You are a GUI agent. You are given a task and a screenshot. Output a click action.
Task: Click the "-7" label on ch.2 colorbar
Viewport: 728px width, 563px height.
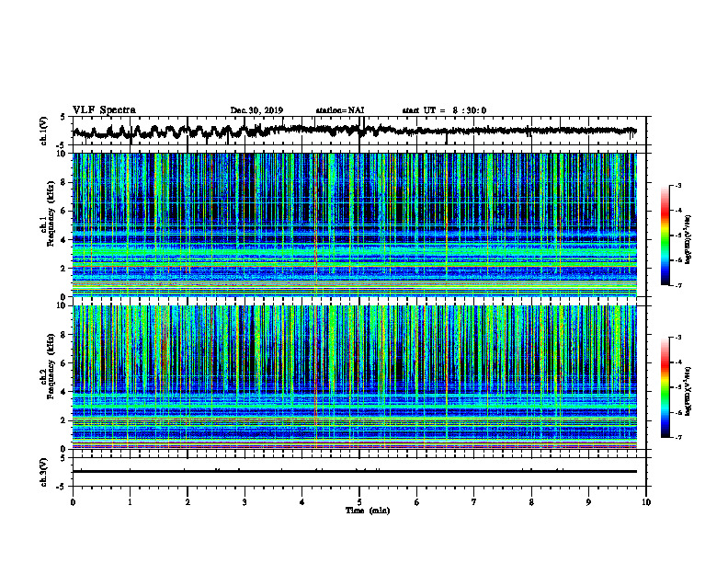click(x=678, y=437)
